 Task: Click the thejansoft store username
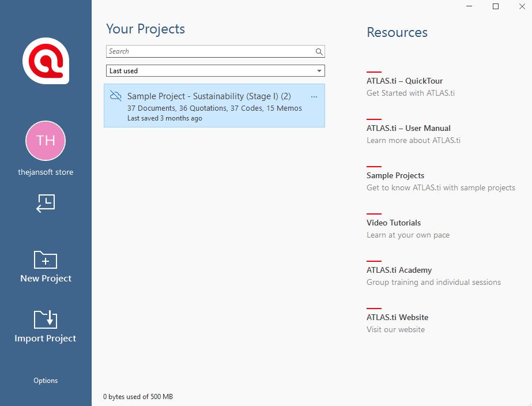(x=46, y=172)
